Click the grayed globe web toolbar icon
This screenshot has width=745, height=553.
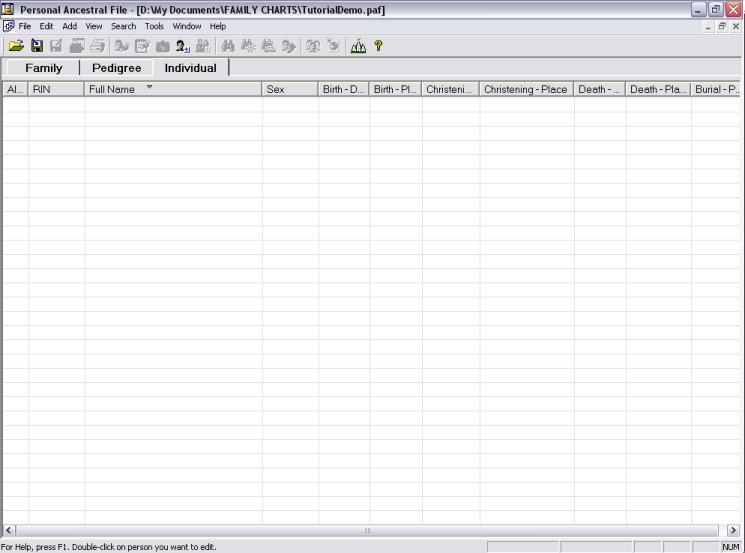point(334,46)
